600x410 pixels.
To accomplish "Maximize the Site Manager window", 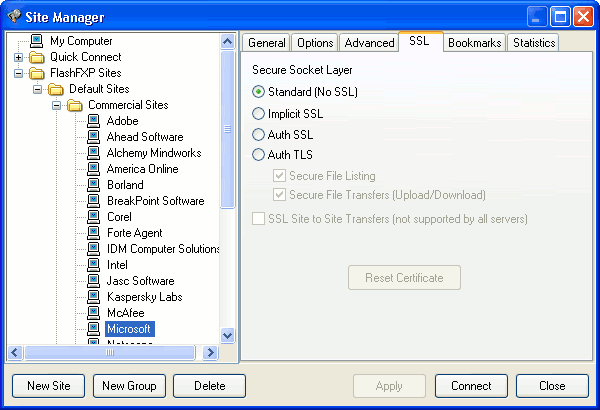I will 560,16.
